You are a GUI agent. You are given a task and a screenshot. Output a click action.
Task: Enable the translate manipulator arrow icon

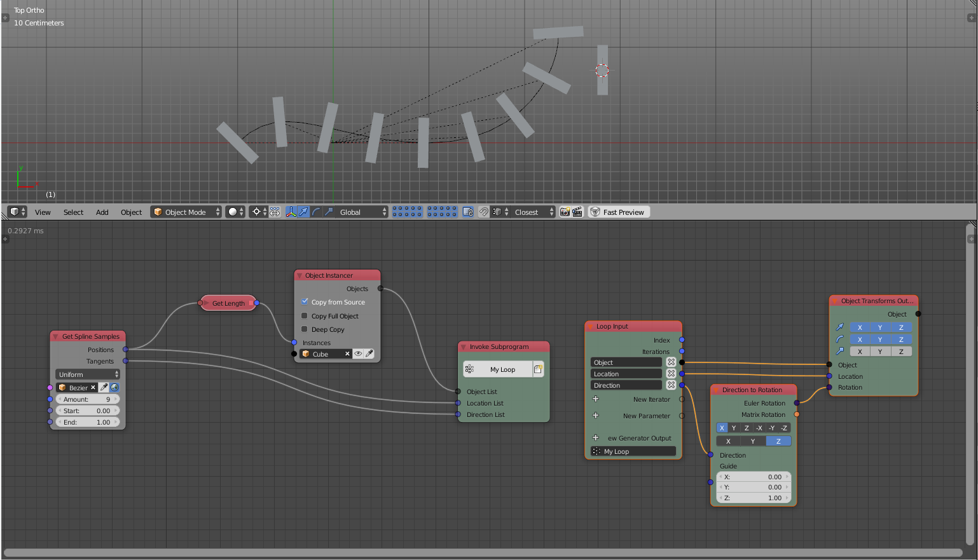click(303, 212)
